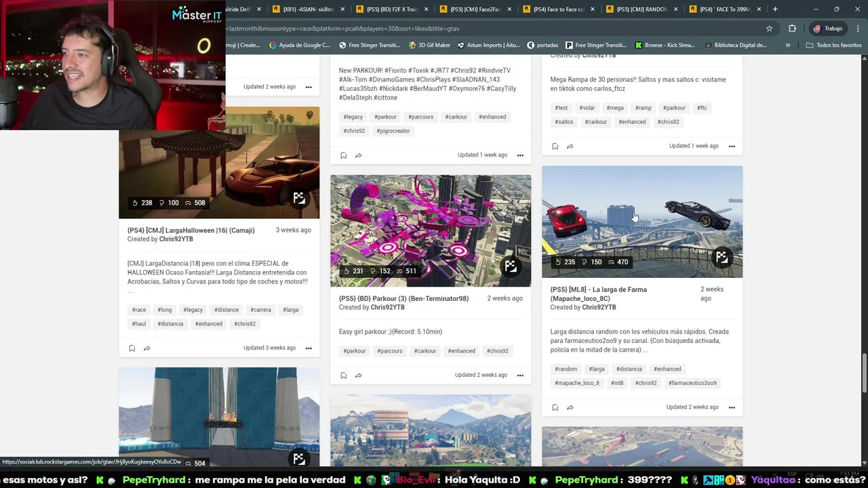Open the browser extensions puzzle icon
868x488 pixels.
click(x=792, y=28)
